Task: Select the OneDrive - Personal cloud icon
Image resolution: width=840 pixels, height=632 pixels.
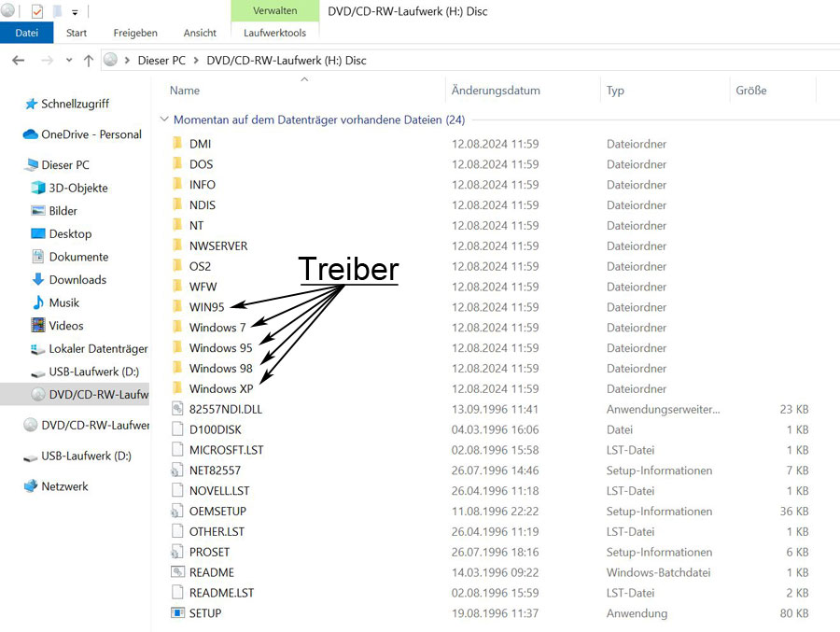Action: [30, 134]
